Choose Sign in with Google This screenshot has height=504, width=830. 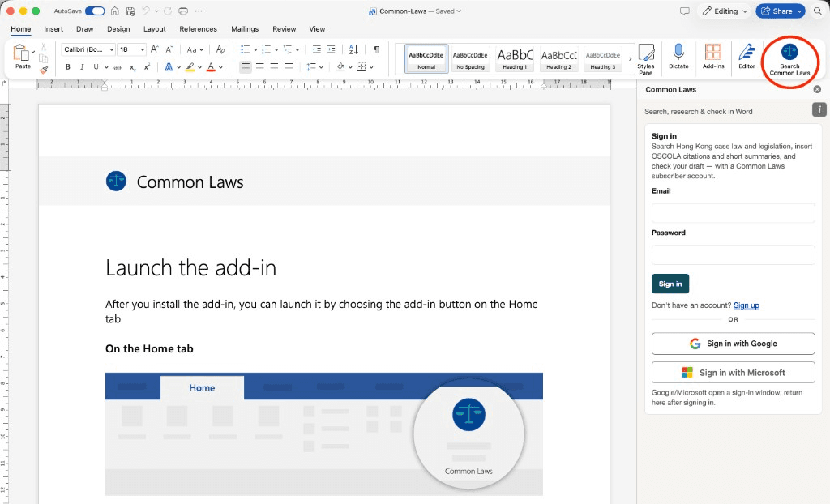click(733, 344)
